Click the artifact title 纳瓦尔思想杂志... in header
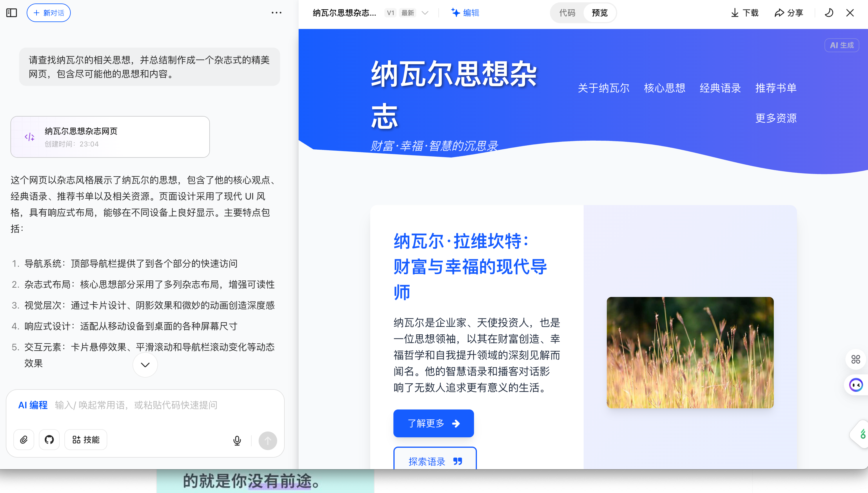This screenshot has height=493, width=868. [344, 13]
